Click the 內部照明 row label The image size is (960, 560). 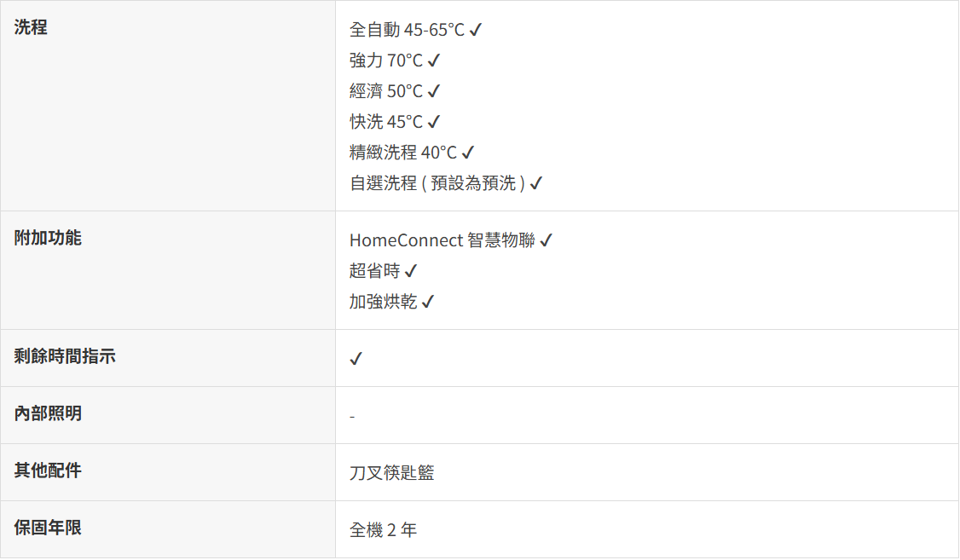[x=48, y=413]
